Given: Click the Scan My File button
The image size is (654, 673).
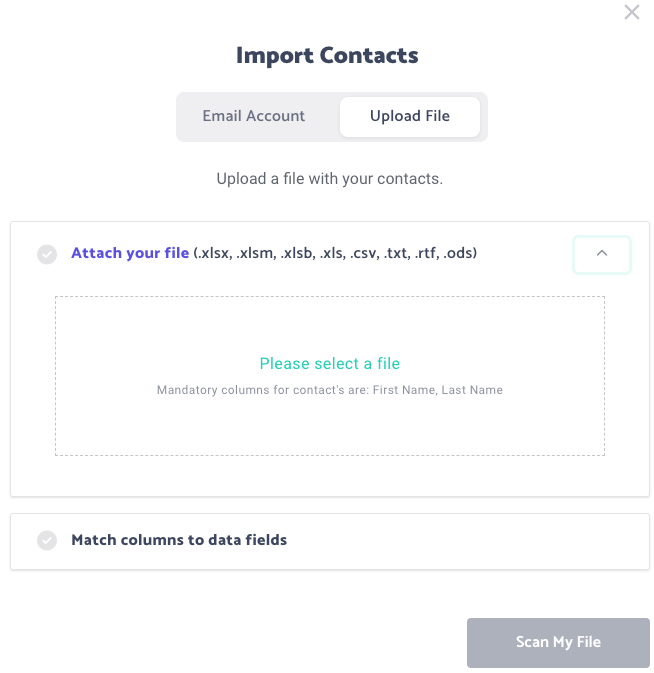Looking at the screenshot, I should (558, 643).
